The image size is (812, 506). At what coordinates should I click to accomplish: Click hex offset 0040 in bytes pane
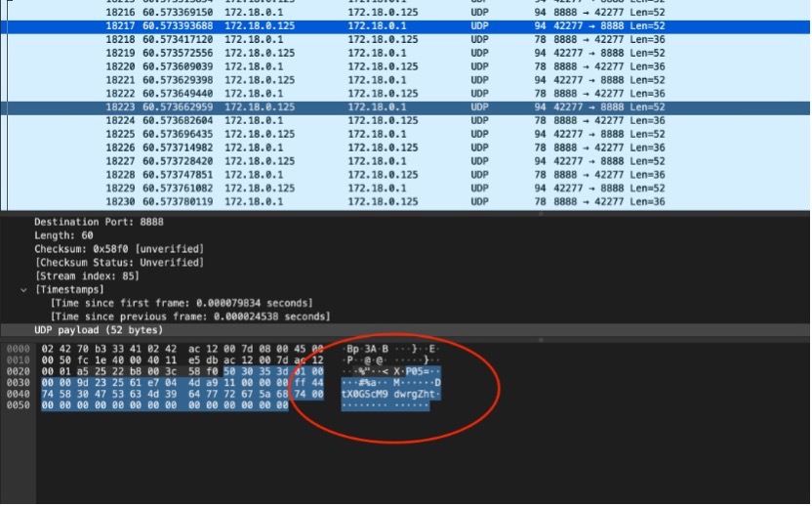point(19,394)
